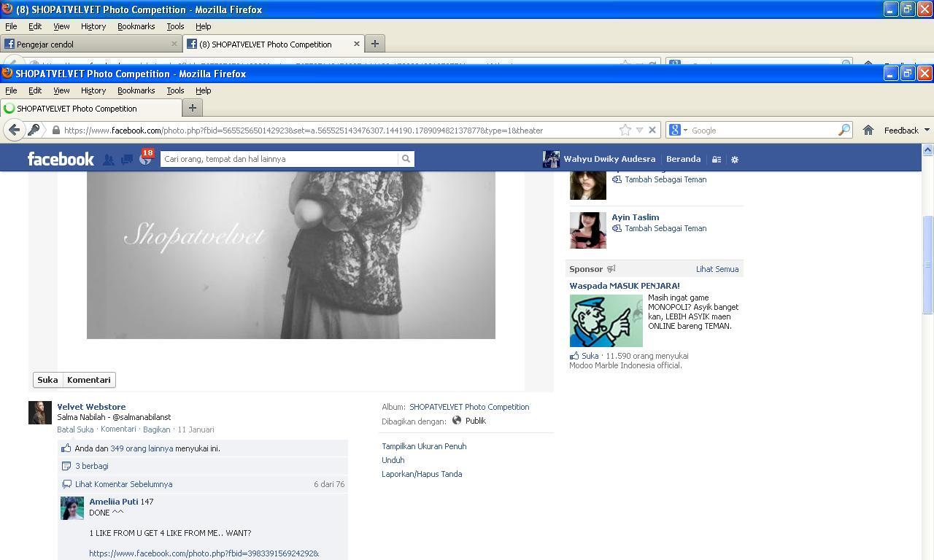The width and height of the screenshot is (934, 560).
Task: Stop loading with the X button in address bar
Action: 652,130
